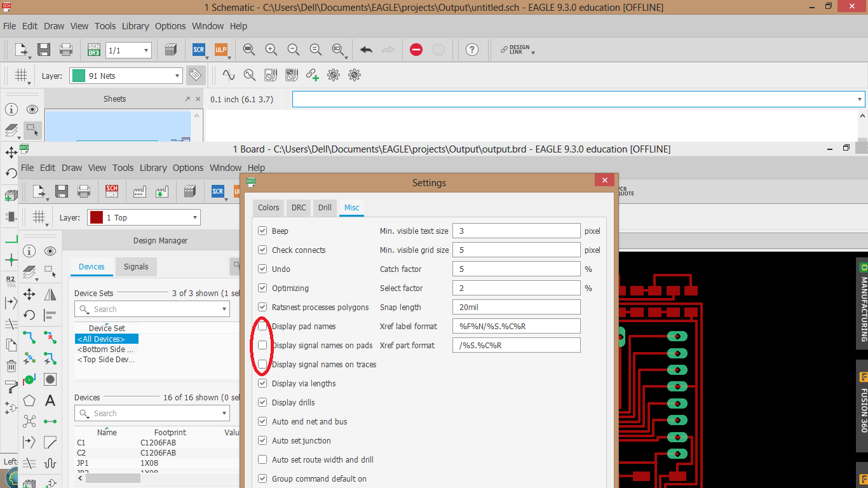
Task: Select Via tool in Board palette
Action: click(x=29, y=379)
